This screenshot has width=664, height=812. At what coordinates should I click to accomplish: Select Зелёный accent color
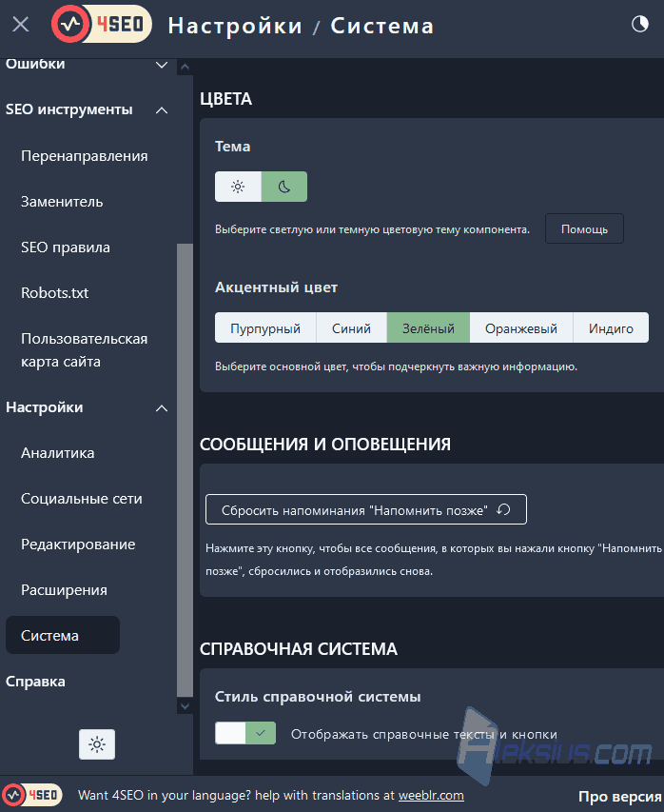(x=428, y=327)
